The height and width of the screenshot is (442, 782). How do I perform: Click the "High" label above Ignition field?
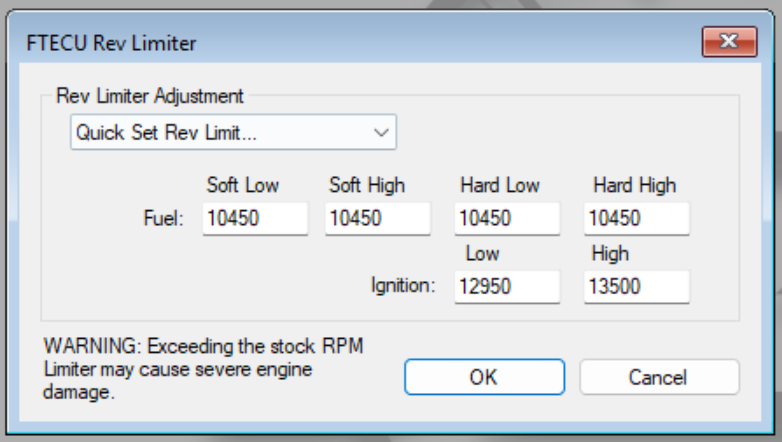pyautogui.click(x=610, y=254)
